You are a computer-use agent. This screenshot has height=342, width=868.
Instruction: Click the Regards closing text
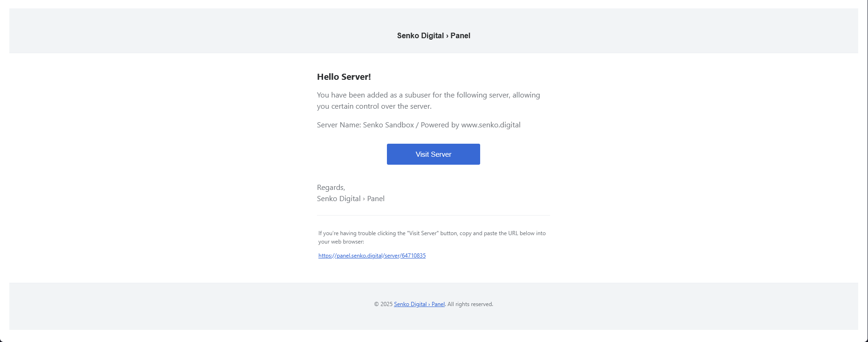tap(331, 187)
